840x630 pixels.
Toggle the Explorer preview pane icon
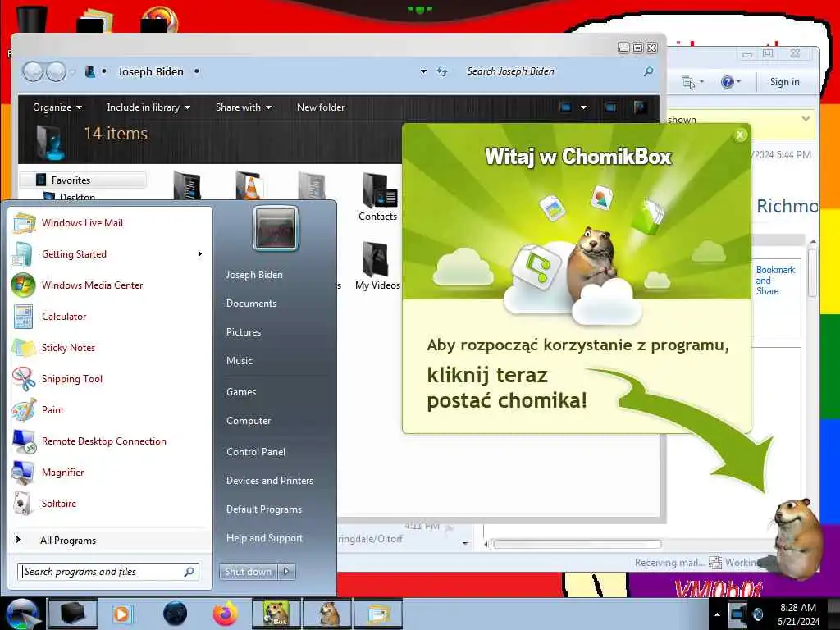[x=610, y=107]
